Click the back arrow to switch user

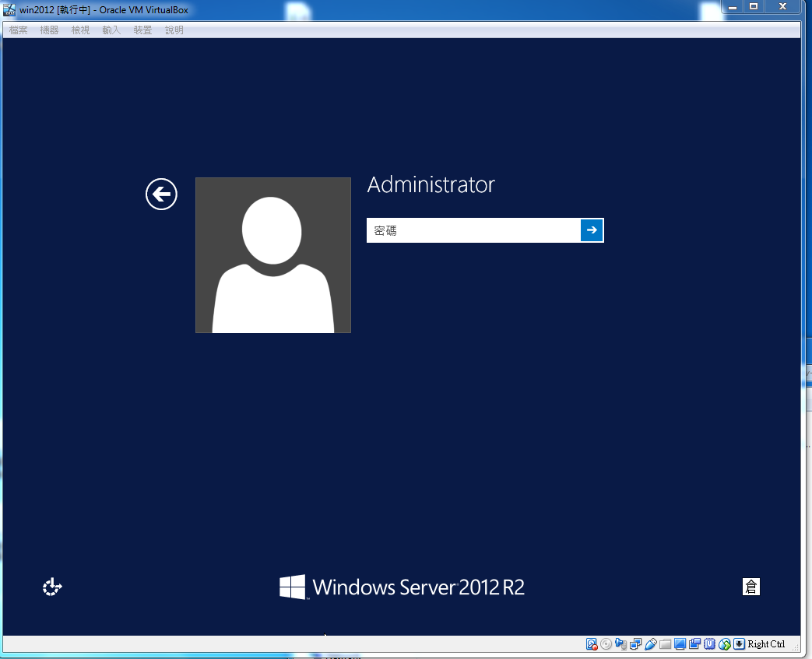click(x=161, y=195)
